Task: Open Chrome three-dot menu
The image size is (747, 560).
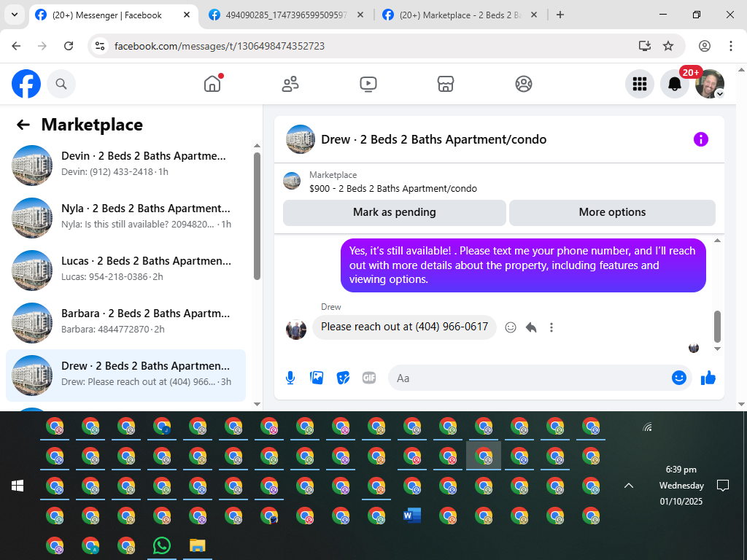Action: (731, 46)
